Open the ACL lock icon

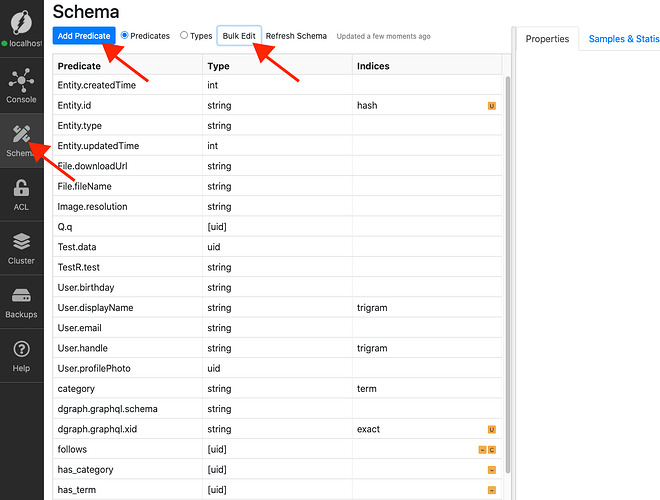(x=21, y=188)
